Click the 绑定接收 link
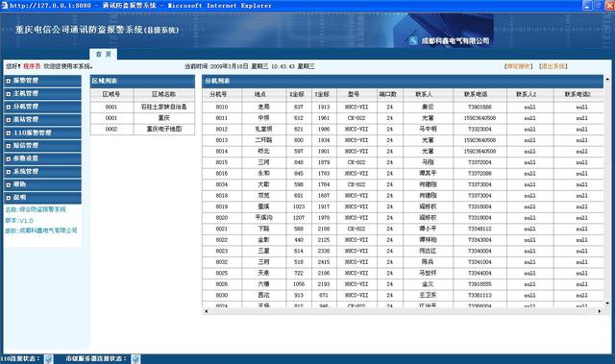Screen dimensions: 615x364 [x=519, y=66]
